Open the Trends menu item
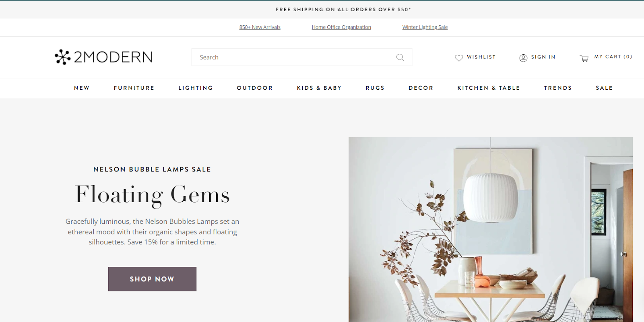644x322 pixels. coord(558,88)
